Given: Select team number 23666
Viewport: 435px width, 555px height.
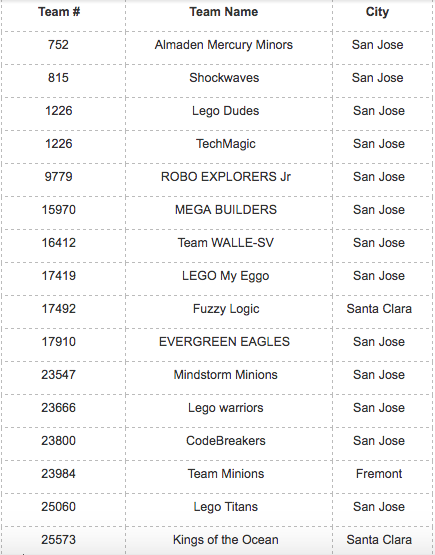Looking at the screenshot, I should [x=58, y=408].
